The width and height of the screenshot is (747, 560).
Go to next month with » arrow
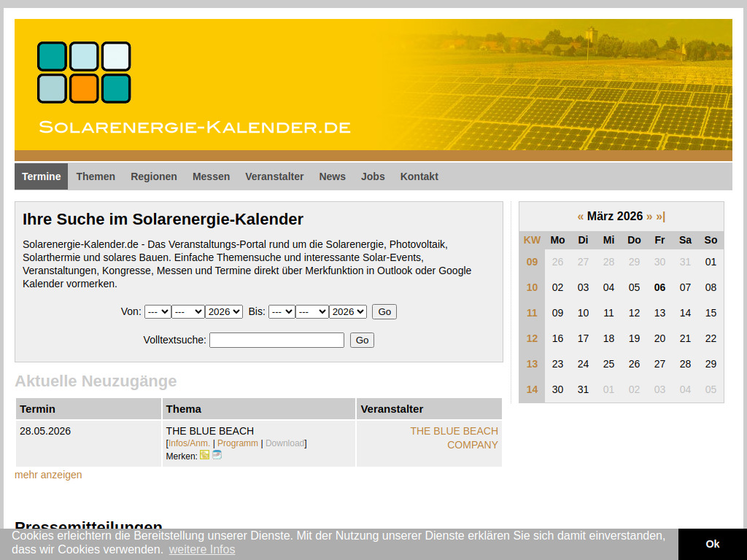[x=648, y=217]
